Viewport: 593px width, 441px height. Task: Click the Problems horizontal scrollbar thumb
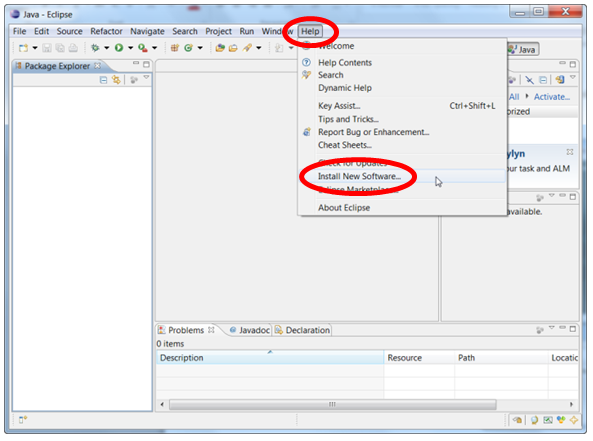pos(333,405)
